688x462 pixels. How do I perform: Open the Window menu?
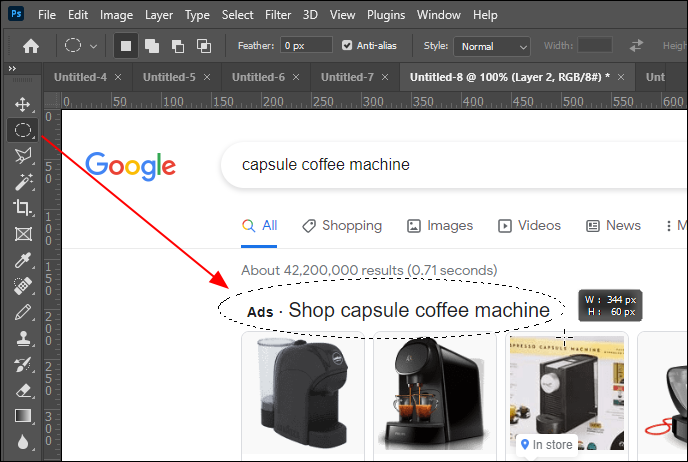[438, 15]
